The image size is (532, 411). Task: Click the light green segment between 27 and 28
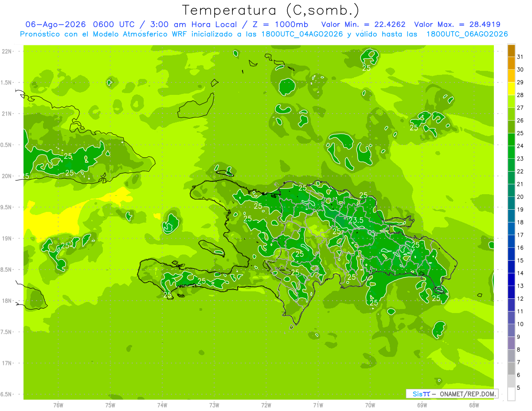[x=511, y=102]
